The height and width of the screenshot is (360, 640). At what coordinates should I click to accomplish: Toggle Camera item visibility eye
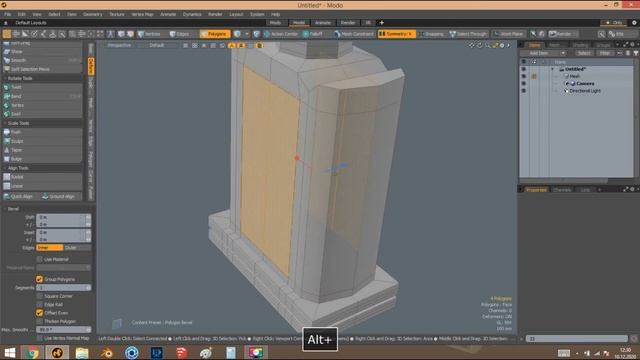coord(524,83)
